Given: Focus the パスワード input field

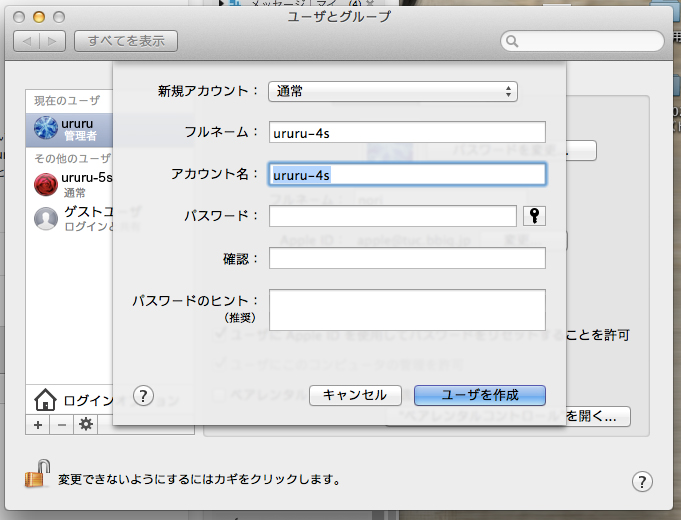Looking at the screenshot, I should [x=393, y=216].
